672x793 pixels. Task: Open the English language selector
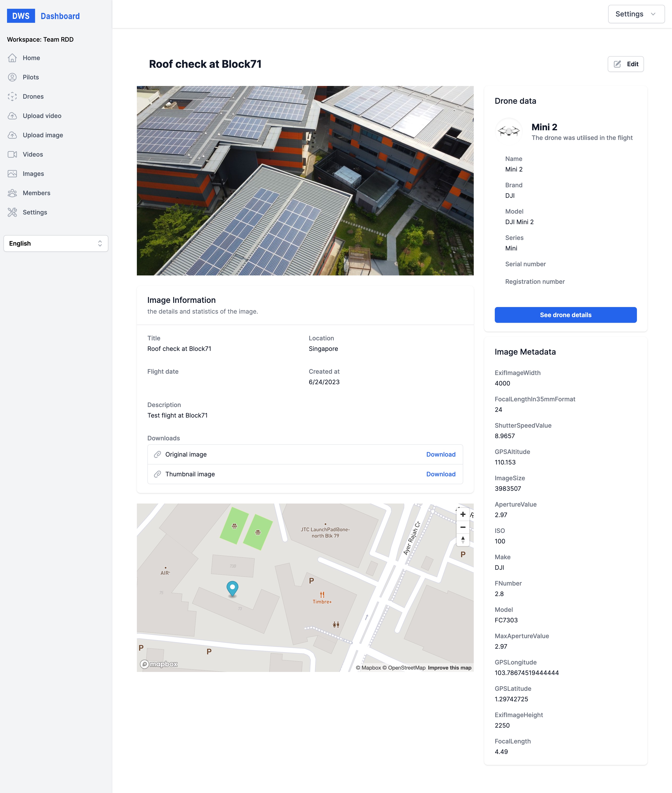[x=56, y=243]
